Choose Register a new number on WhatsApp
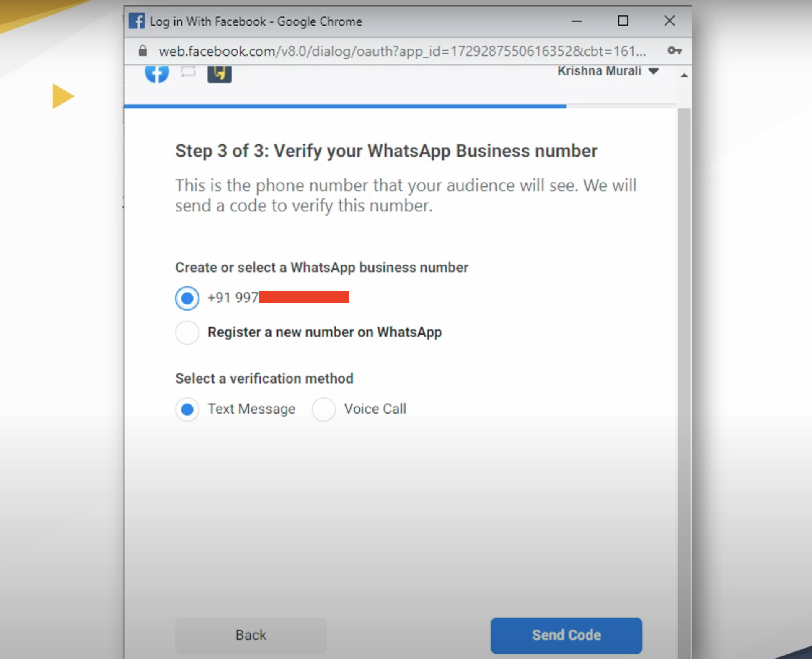The width and height of the screenshot is (812, 659). pyautogui.click(x=187, y=332)
